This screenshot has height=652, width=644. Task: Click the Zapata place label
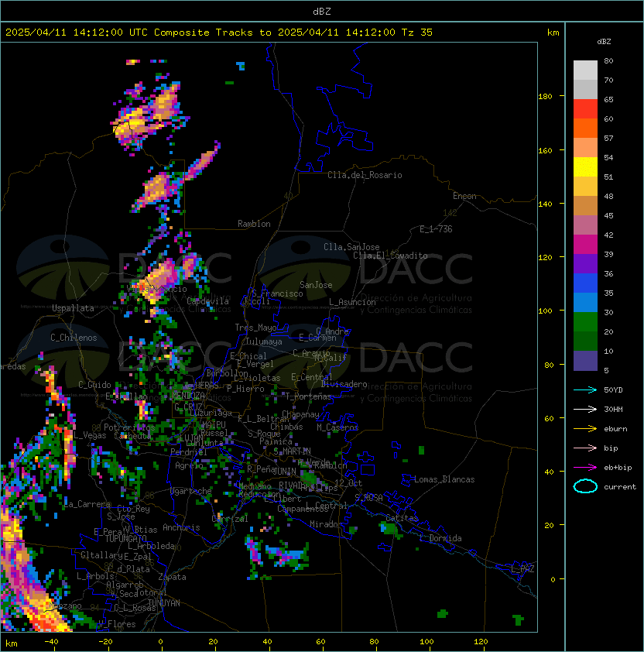coord(172,577)
